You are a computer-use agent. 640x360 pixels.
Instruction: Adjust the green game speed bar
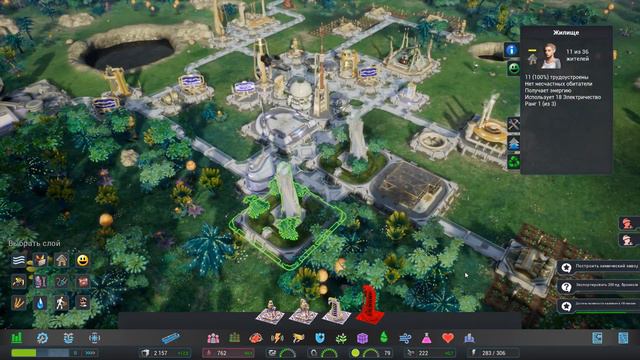pos(40,353)
